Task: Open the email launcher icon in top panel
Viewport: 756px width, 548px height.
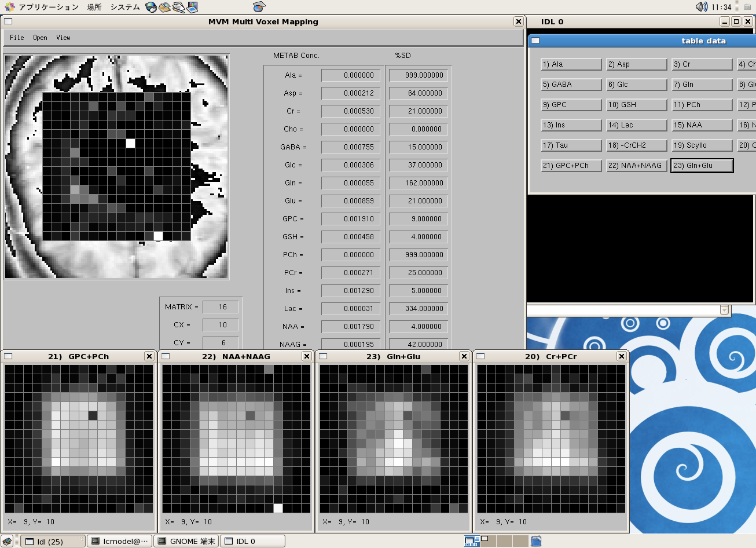Action: coord(165,7)
